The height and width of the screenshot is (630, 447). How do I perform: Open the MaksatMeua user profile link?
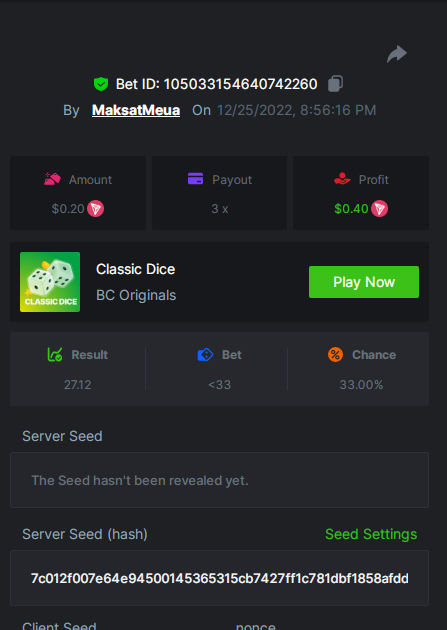(136, 110)
